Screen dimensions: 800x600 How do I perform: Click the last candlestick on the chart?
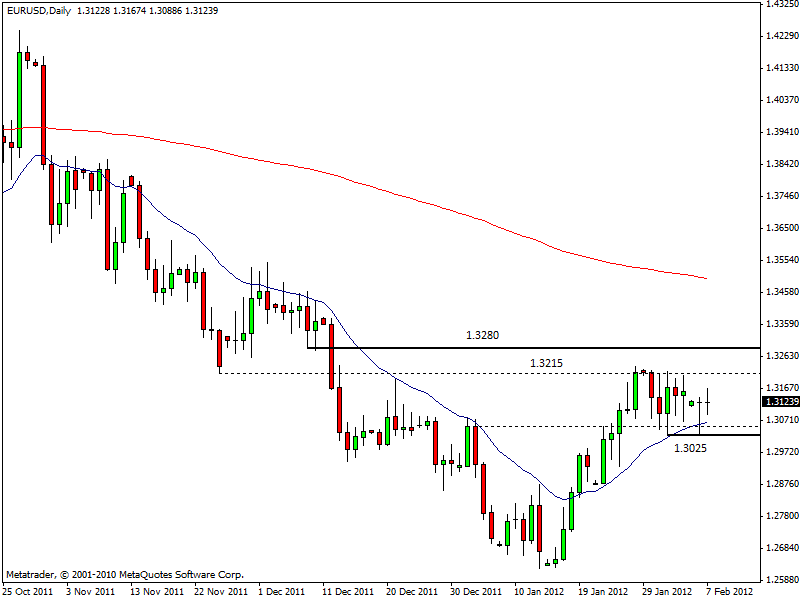coord(708,402)
